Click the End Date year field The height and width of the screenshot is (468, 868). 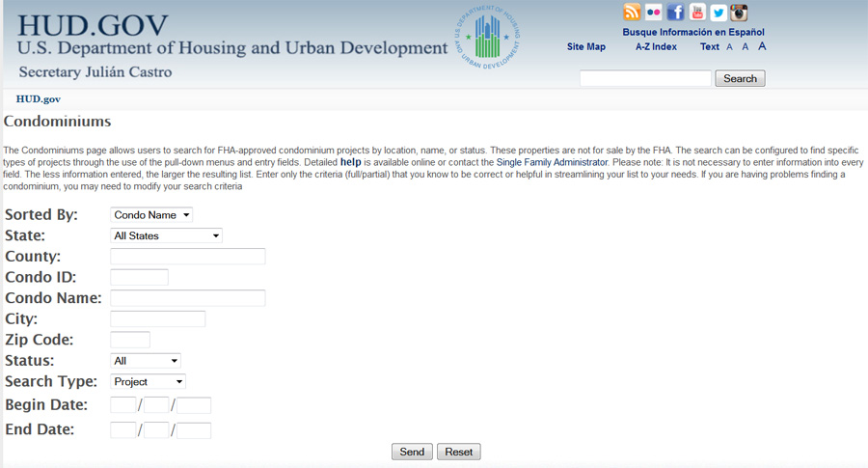click(194, 430)
